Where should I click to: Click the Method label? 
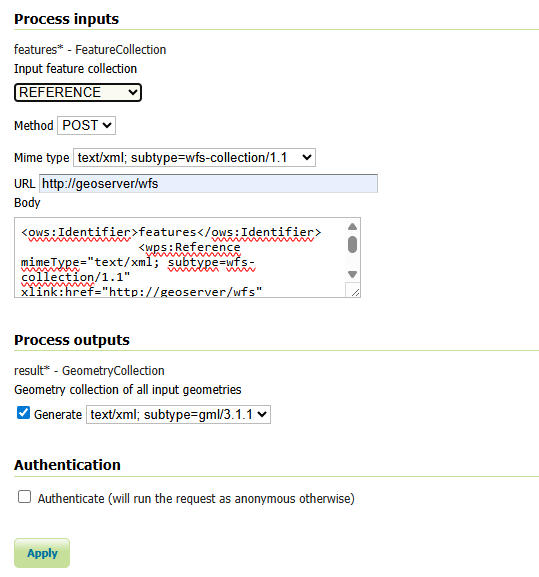[34, 126]
